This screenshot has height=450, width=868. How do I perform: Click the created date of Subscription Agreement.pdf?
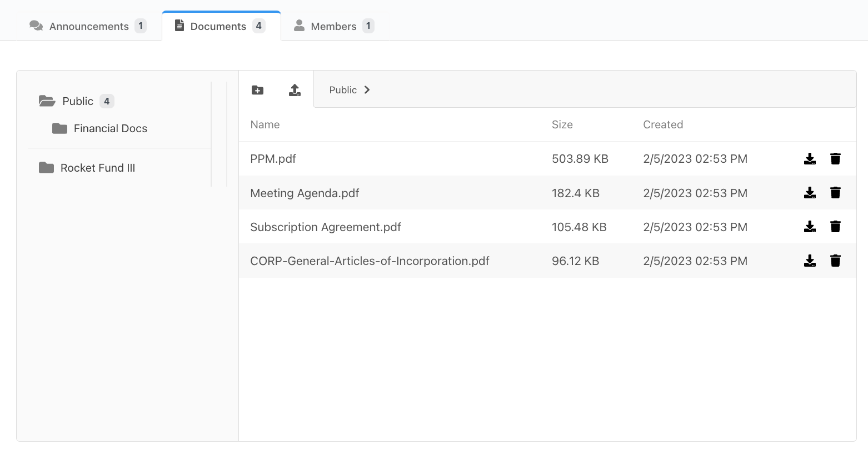point(695,227)
